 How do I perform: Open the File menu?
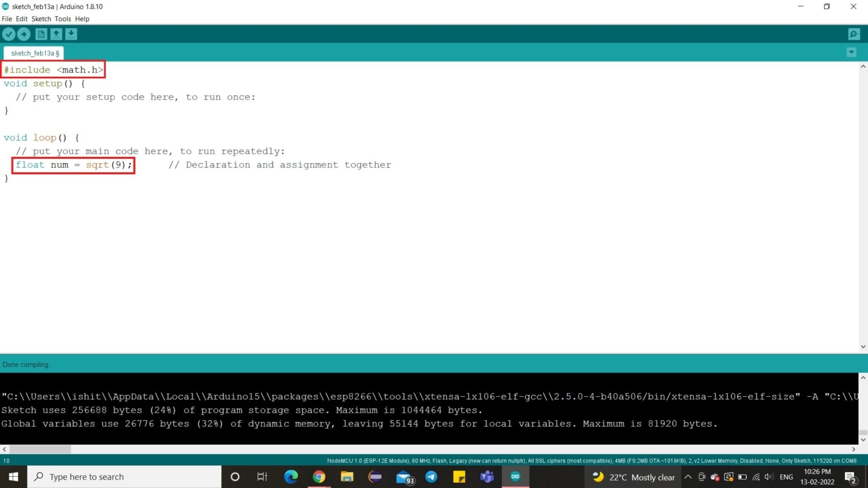point(7,19)
